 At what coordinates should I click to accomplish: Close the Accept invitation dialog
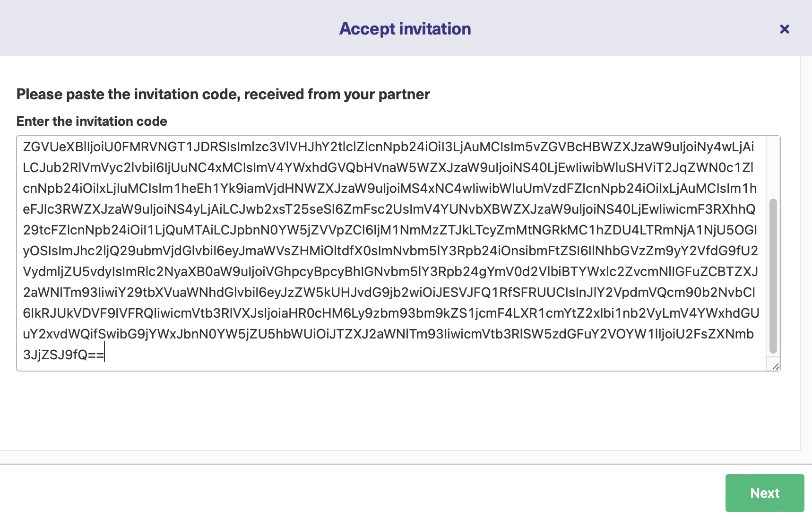pyautogui.click(x=785, y=29)
